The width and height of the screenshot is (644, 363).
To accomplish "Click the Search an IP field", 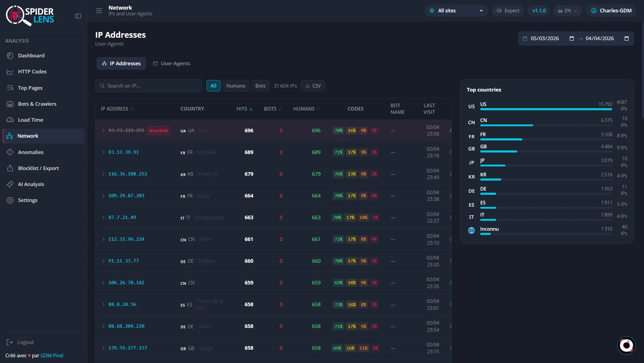I will tap(149, 86).
